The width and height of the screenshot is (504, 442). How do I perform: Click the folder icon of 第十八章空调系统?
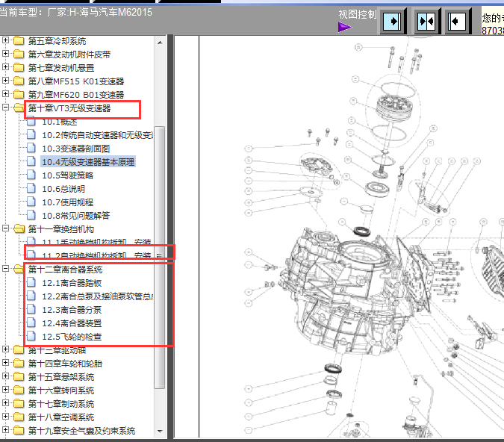click(x=19, y=417)
